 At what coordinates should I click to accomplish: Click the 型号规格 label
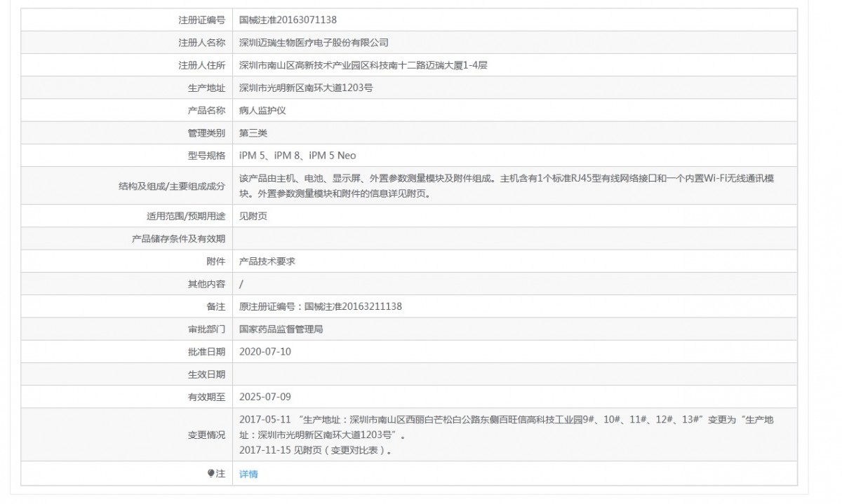(207, 156)
